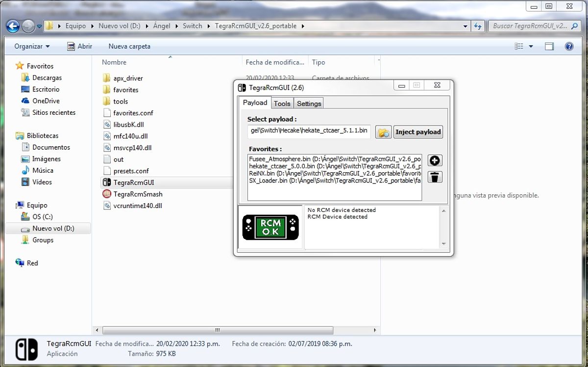Sort by the Fecha de modifica... column
Screen dimensions: 588x367
[x=275, y=62]
